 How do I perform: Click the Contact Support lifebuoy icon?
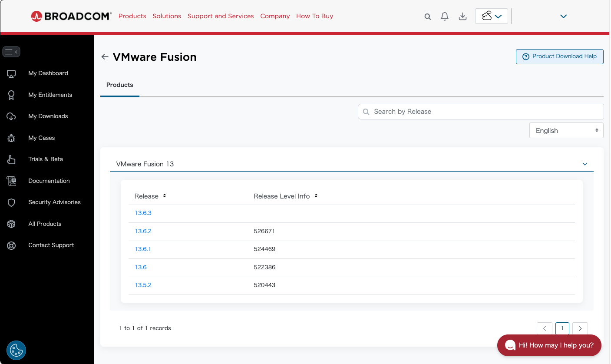point(11,245)
